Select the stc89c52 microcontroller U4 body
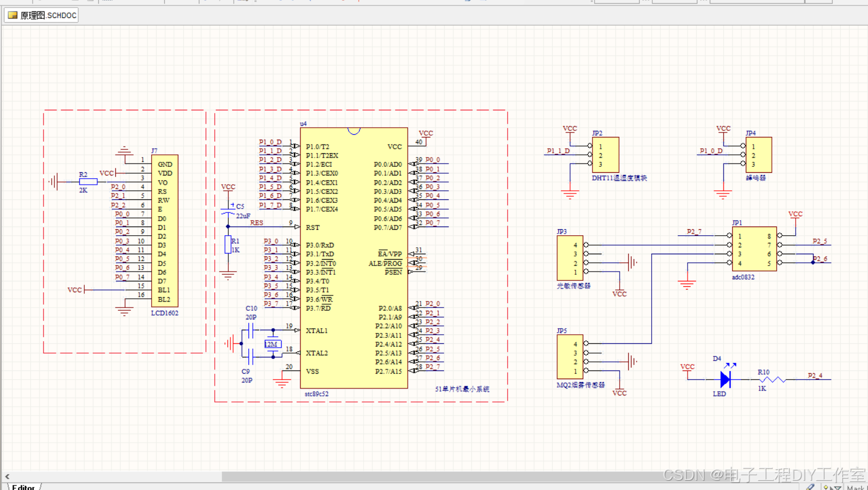Viewport: 868px width, 490px height. click(x=354, y=258)
